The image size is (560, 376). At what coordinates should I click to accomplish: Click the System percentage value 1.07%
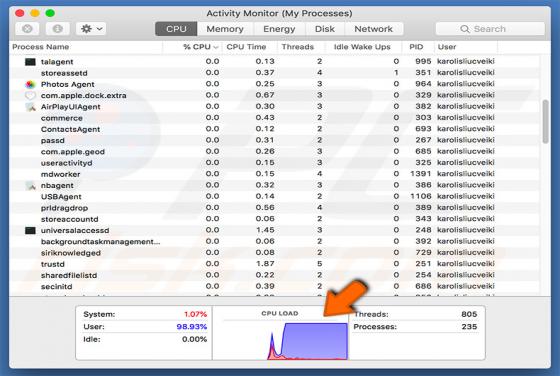[195, 314]
